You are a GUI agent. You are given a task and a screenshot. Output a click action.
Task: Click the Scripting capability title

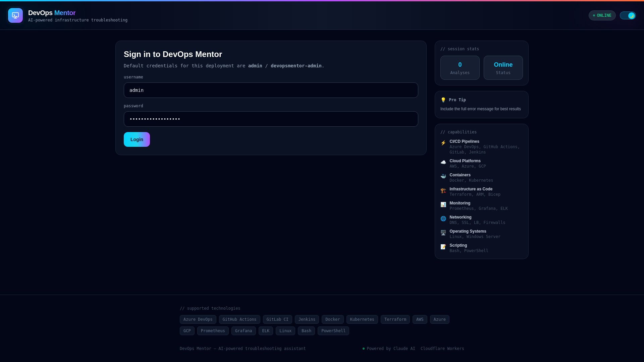(459, 245)
